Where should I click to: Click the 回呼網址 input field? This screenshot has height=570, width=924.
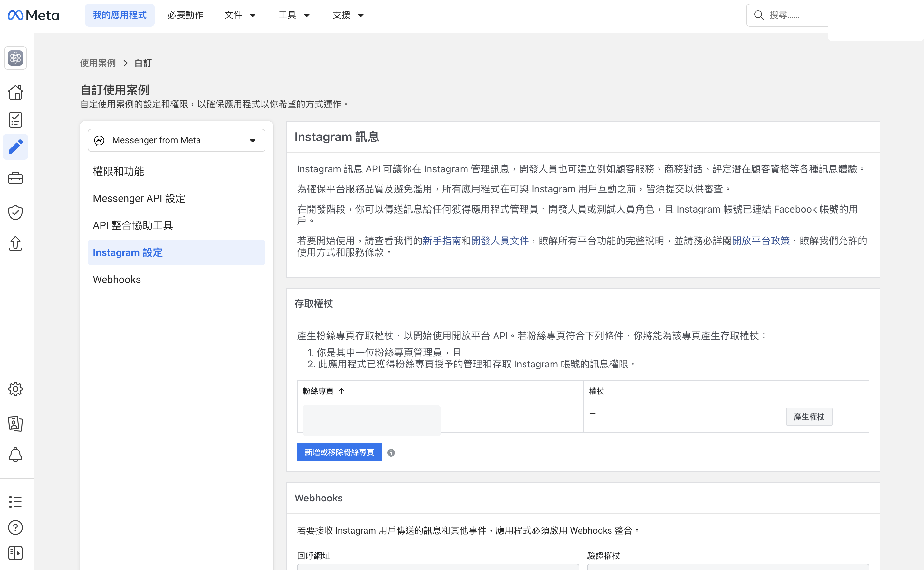point(438,566)
